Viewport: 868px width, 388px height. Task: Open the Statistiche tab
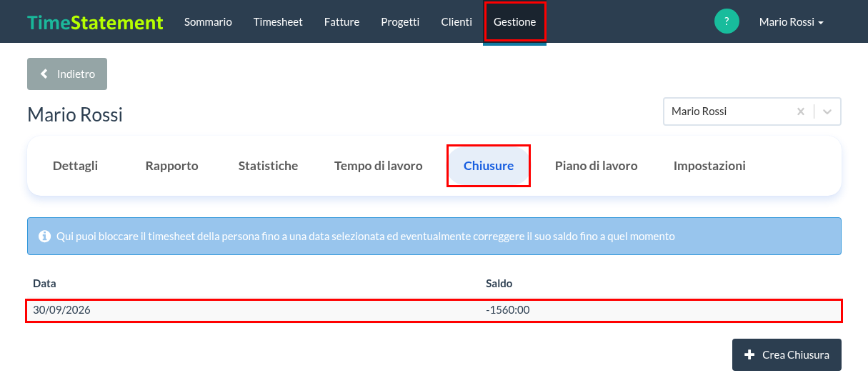pos(268,166)
